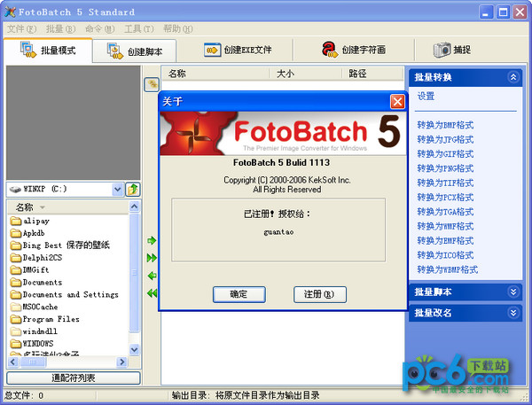Open the WINXP (C:) drive dropdown
532x405 pixels.
118,190
